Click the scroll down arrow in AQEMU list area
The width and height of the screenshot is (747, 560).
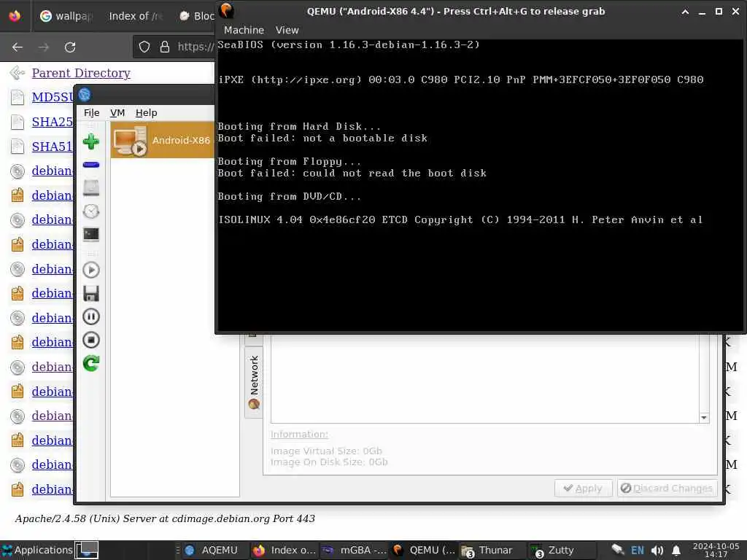click(704, 417)
